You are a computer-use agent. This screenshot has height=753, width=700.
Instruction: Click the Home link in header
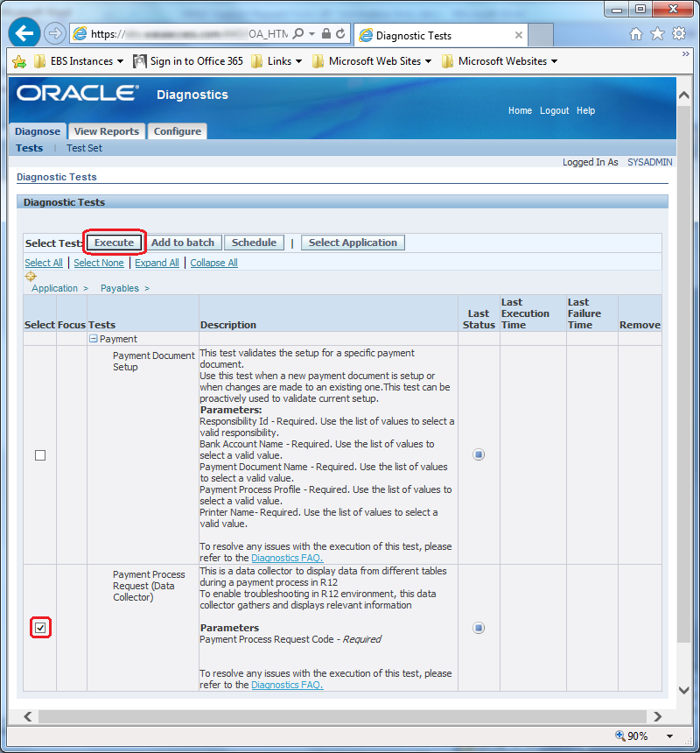click(520, 110)
